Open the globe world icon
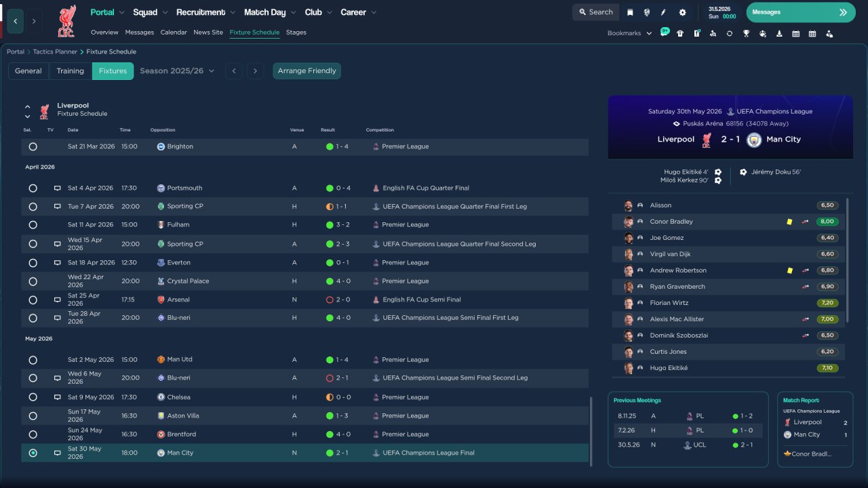The width and height of the screenshot is (868, 488). (x=647, y=12)
